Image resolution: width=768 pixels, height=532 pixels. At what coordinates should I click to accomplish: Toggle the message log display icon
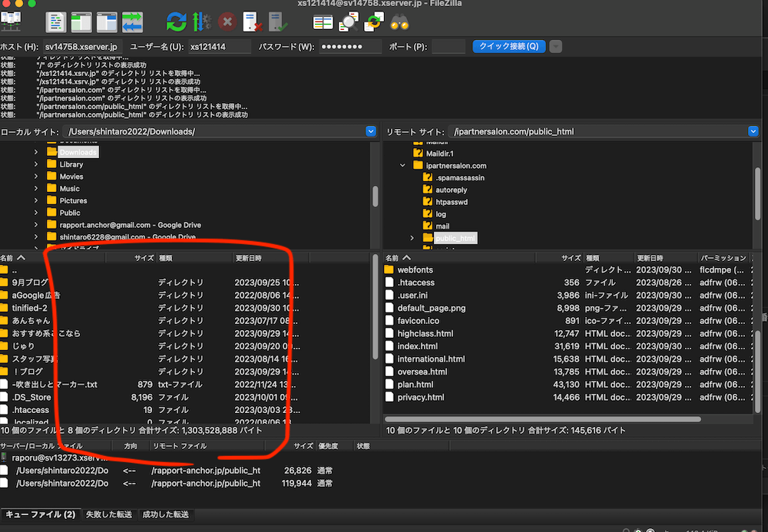click(56, 22)
